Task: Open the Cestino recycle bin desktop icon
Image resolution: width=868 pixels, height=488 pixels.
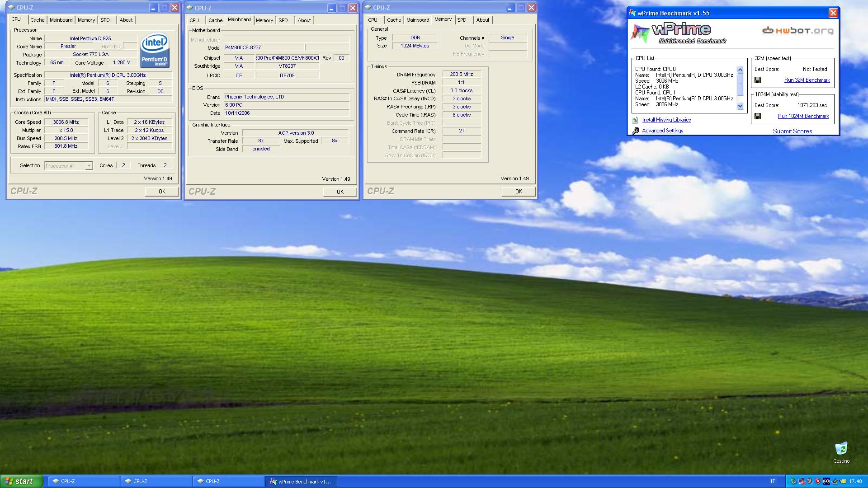Action: point(841,452)
